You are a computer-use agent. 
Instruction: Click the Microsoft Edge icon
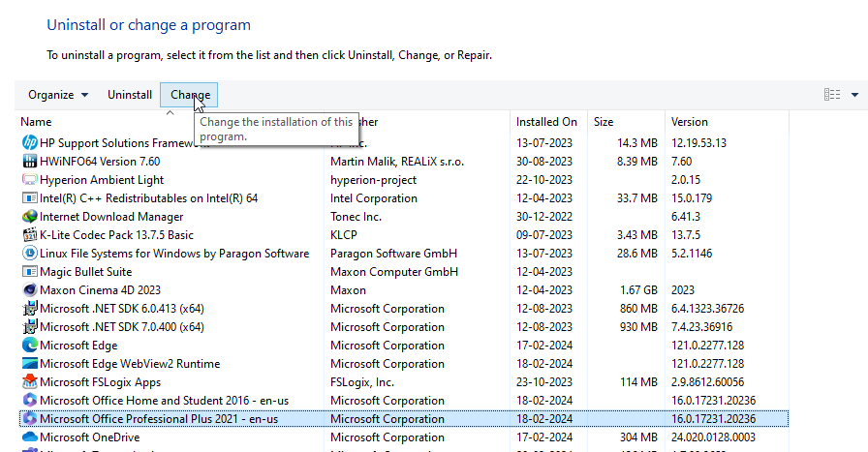pos(29,346)
